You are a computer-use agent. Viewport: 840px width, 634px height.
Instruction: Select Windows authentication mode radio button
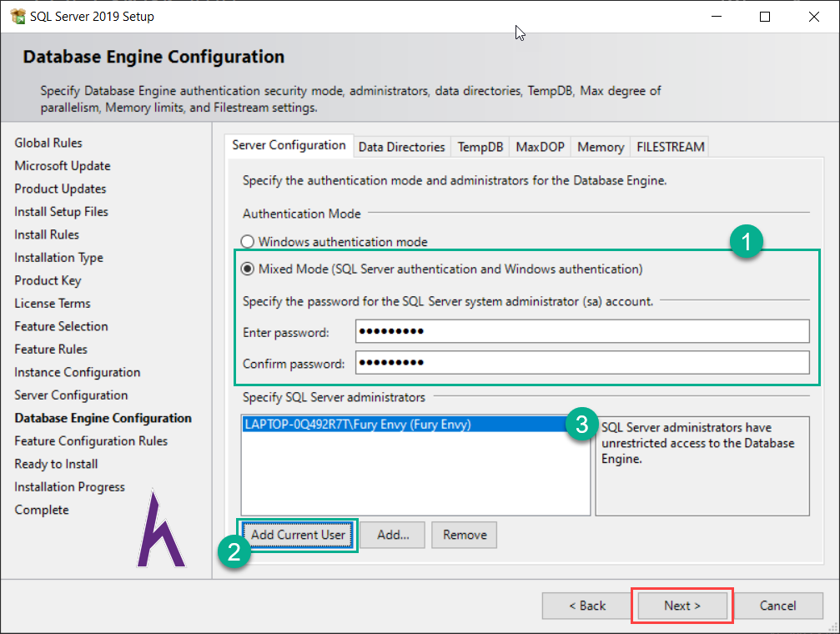coord(247,242)
